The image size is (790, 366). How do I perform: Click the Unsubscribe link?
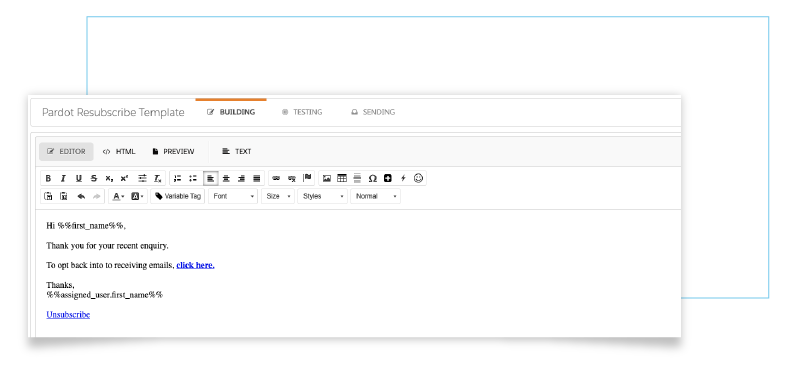tap(68, 315)
